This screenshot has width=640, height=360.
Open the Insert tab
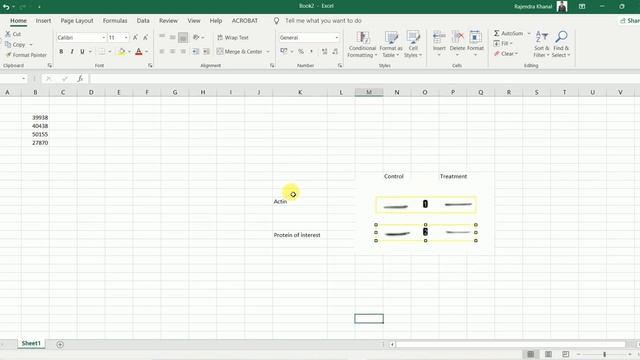pos(43,21)
